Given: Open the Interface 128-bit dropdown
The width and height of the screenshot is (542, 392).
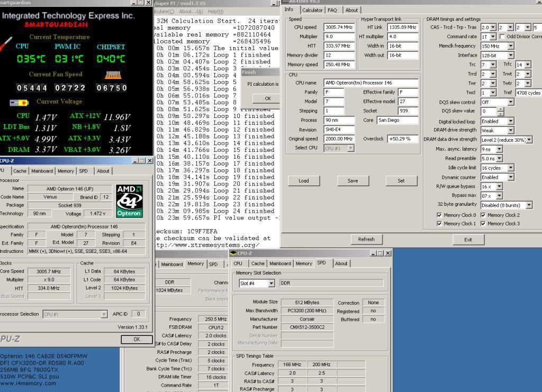Looking at the screenshot, I should pyautogui.click(x=511, y=55).
